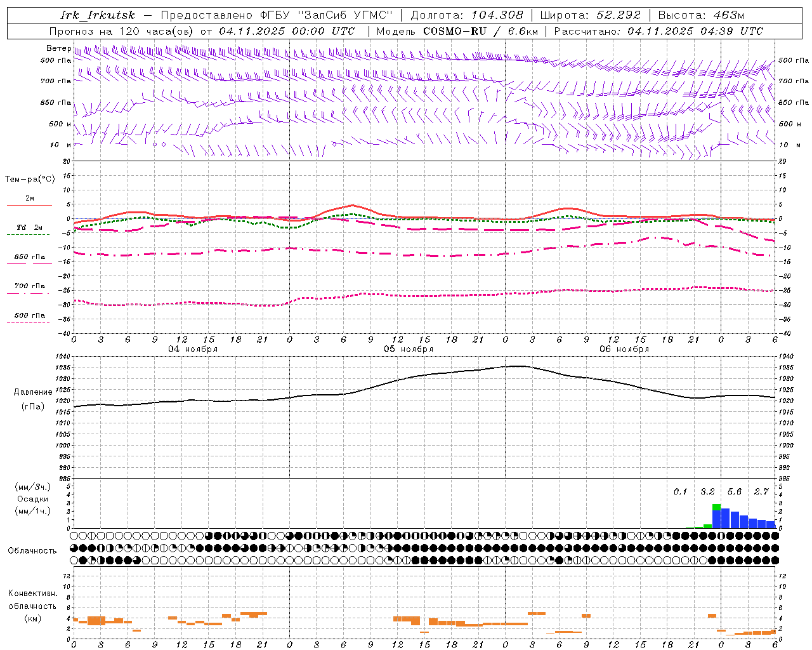Click the (мм/1ч.) precipitation unit label
812x650 pixels.
(33, 511)
